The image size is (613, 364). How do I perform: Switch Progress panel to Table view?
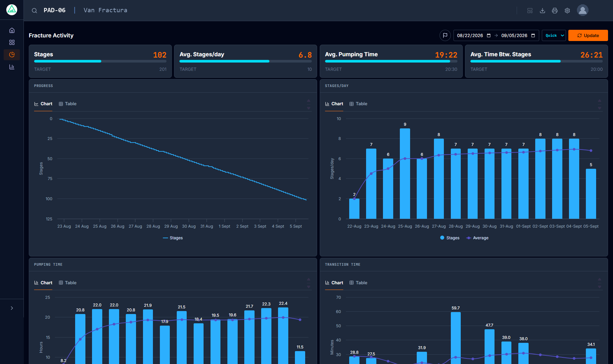[68, 104]
